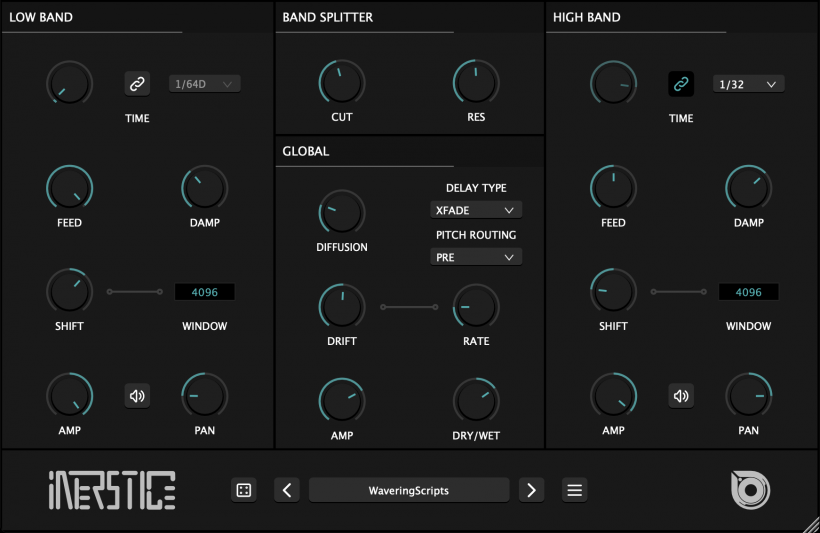Image resolution: width=820 pixels, height=533 pixels.
Task: Click the Inerstice logo
Action: click(112, 490)
